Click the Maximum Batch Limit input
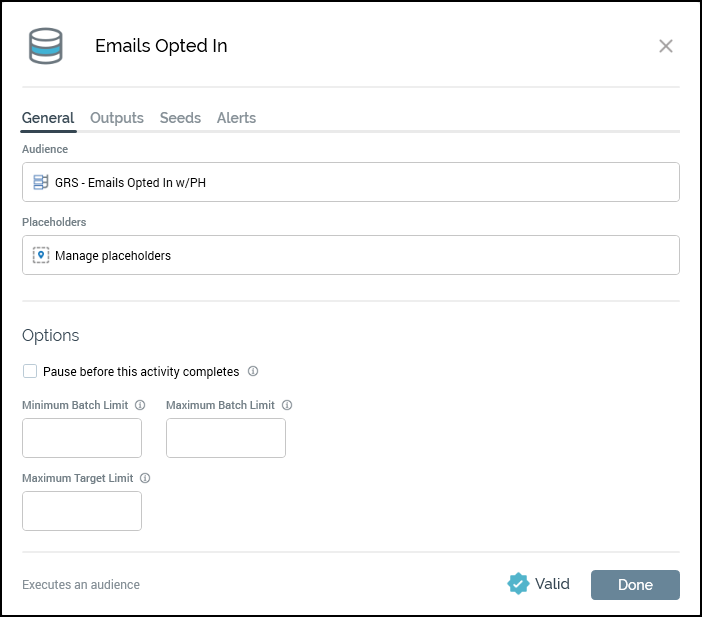Viewport: 702px width, 617px height. (x=226, y=438)
